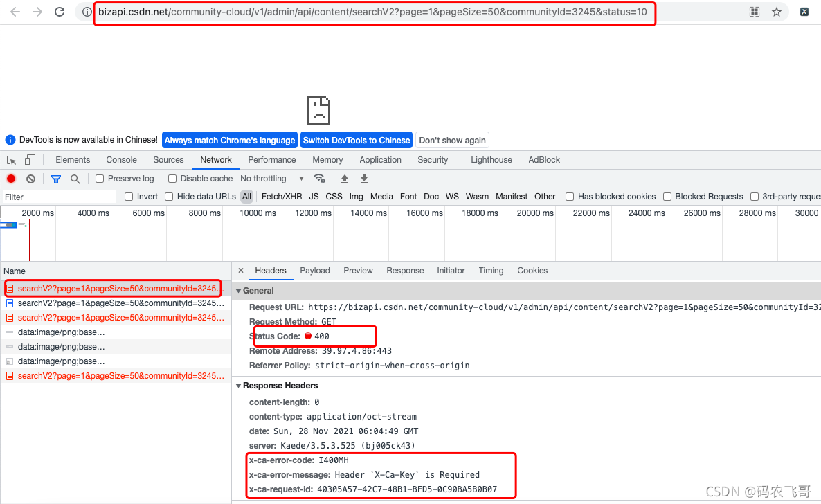Image resolution: width=821 pixels, height=504 pixels.
Task: Filter requests by Fetch/XHR
Action: pyautogui.click(x=282, y=197)
